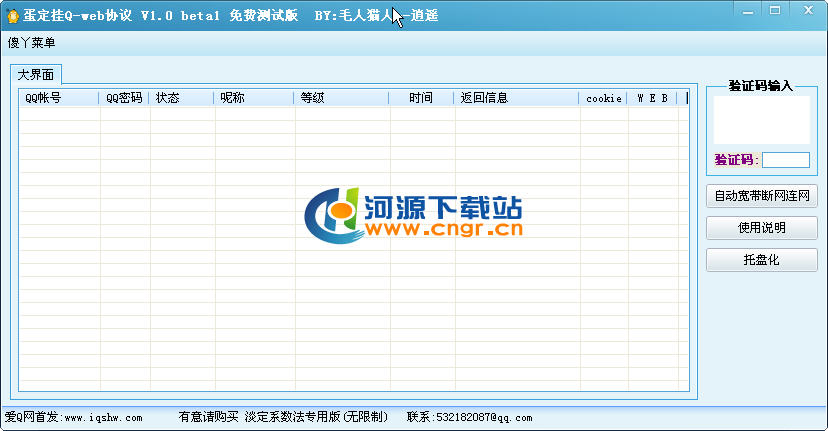Open the 傻丫菜单 menu
This screenshot has height=431, width=828.
32,43
